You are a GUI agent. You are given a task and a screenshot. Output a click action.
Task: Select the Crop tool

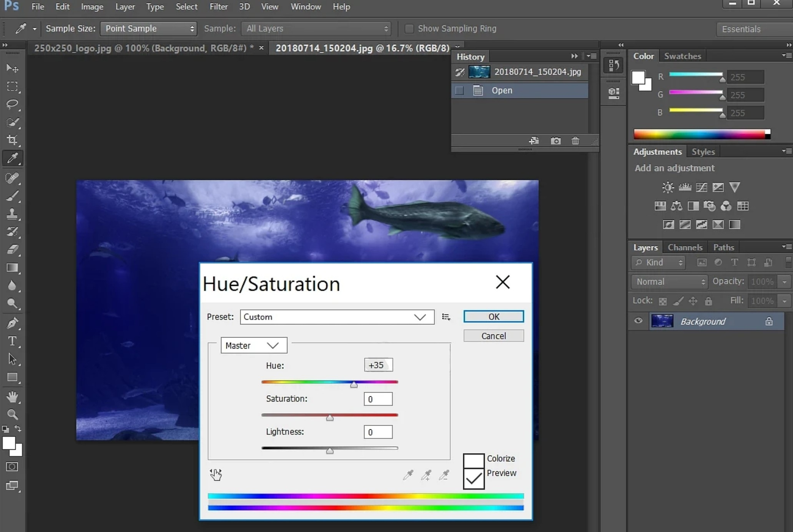click(12, 140)
